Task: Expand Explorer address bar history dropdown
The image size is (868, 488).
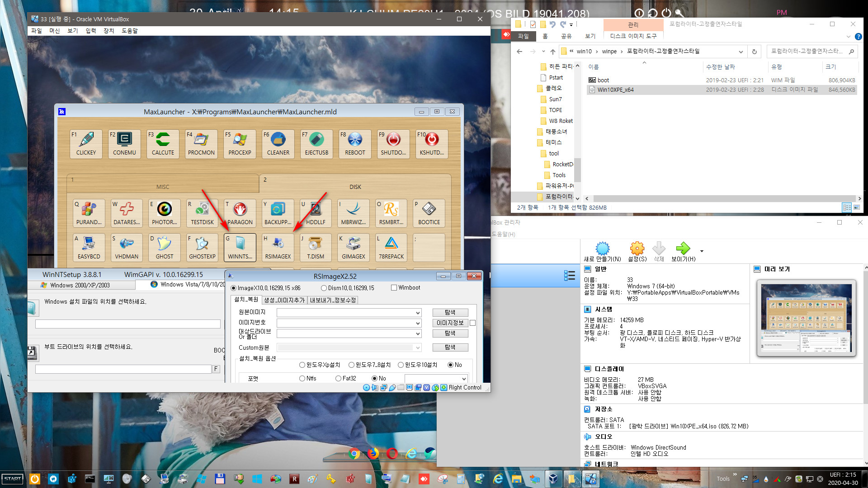Action: coord(741,52)
